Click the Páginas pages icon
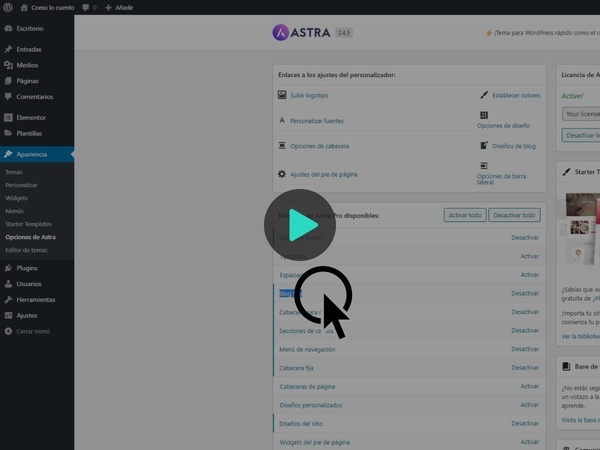Screen dimensions: 600x450 click(8, 81)
